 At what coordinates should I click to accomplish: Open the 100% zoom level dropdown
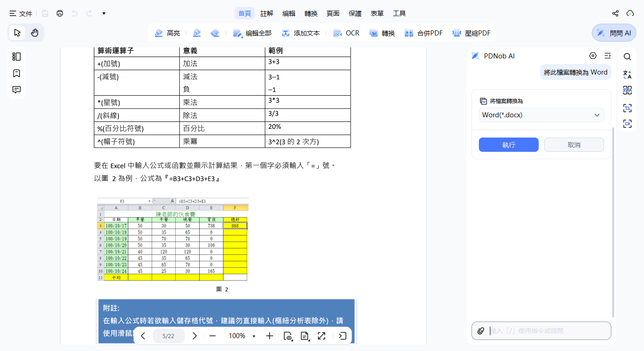click(x=242, y=336)
